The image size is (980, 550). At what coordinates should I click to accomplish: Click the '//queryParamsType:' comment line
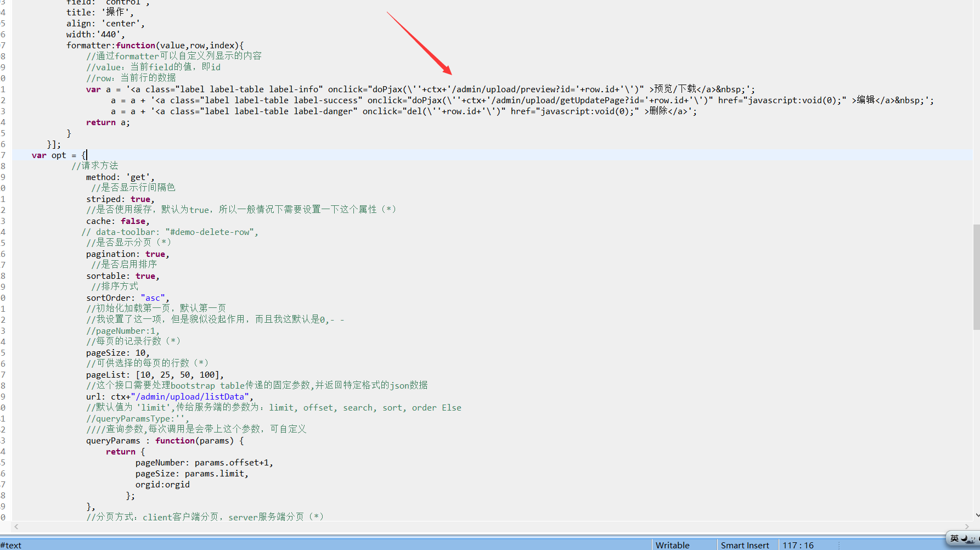click(137, 419)
